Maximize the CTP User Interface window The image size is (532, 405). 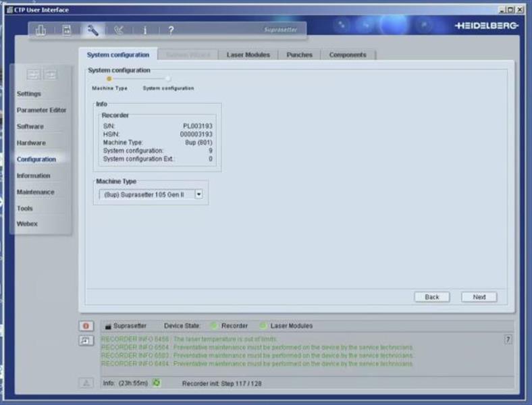(x=510, y=10)
